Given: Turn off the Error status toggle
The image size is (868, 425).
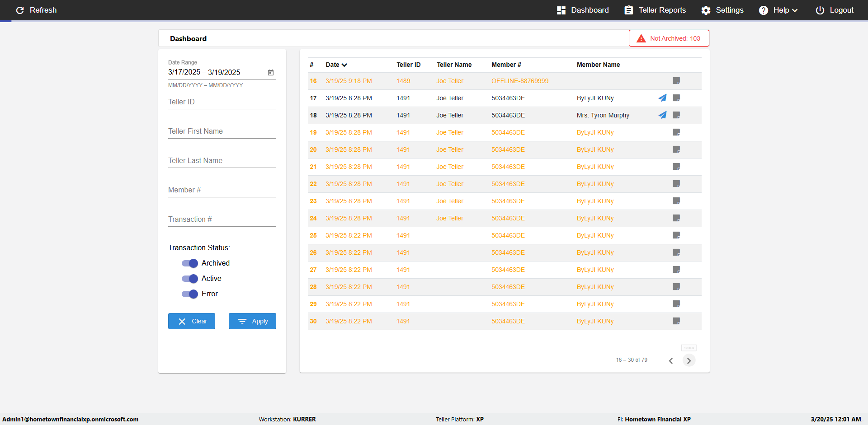Looking at the screenshot, I should [190, 294].
